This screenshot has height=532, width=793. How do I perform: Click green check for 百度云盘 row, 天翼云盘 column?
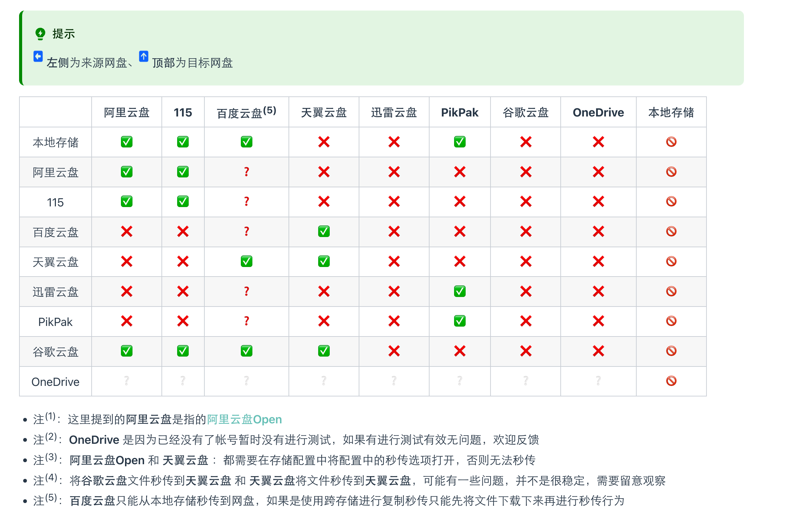[324, 232]
